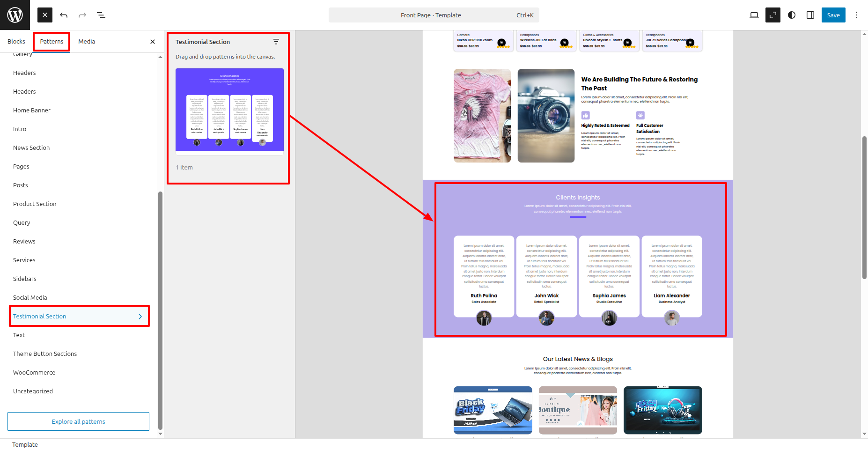Click the WordPress logo icon
868x450 pixels.
15,15
